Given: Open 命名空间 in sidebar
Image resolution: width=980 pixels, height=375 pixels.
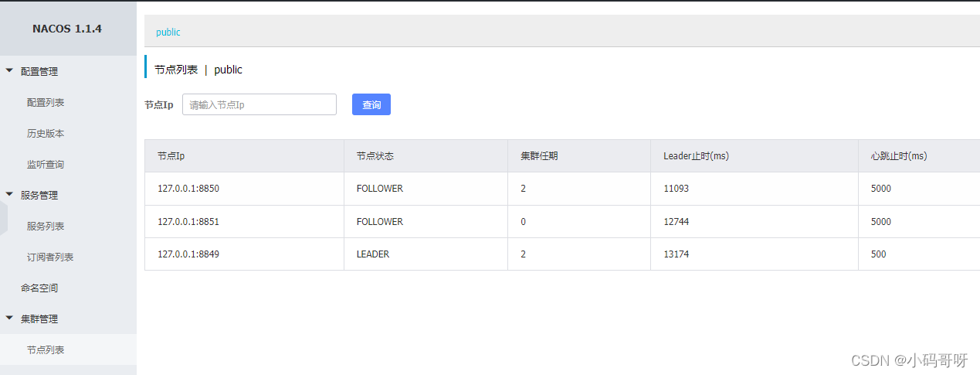Looking at the screenshot, I should (39, 288).
